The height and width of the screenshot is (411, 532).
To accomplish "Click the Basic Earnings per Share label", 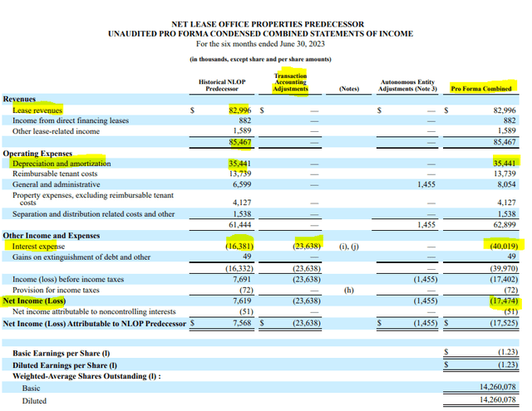I will (65, 353).
